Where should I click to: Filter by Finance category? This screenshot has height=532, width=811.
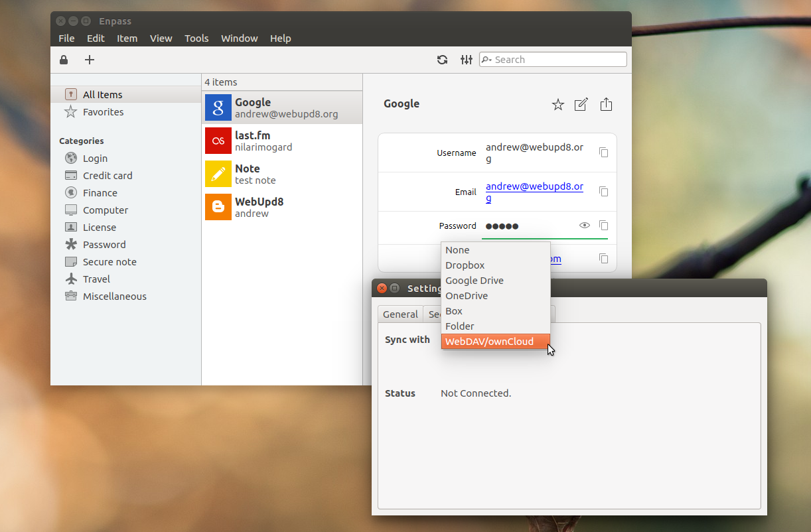click(x=126, y=193)
